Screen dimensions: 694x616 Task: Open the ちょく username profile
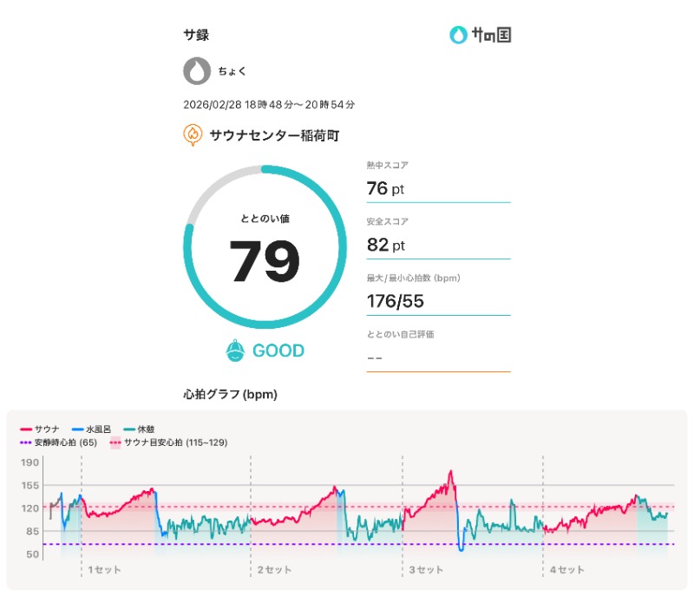(232, 72)
